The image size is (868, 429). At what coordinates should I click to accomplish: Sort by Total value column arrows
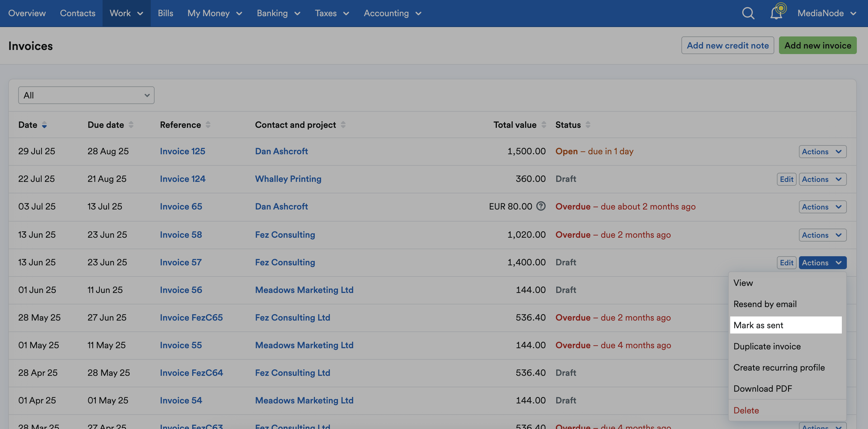click(x=544, y=125)
